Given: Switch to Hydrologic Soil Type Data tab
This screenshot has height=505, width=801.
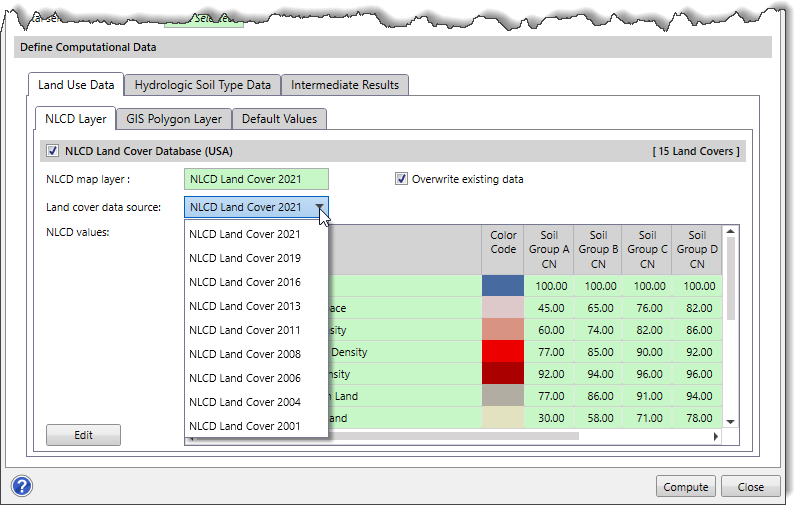Looking at the screenshot, I should 202,85.
